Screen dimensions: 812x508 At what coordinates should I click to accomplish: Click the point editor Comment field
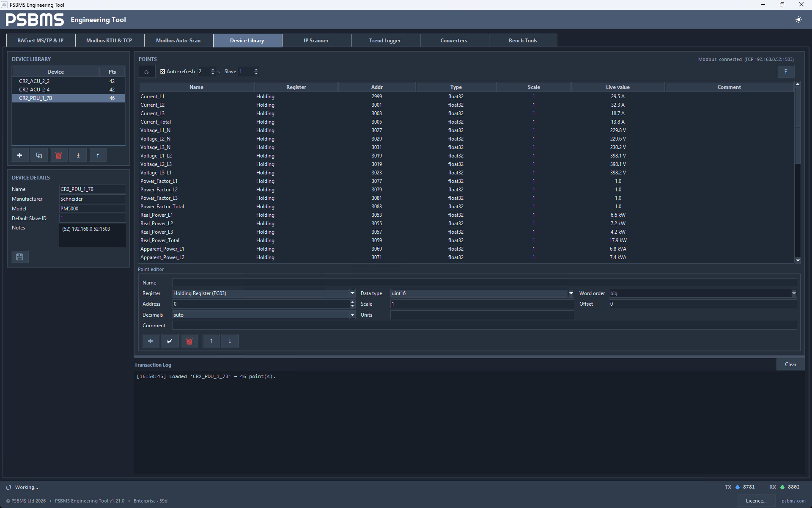click(484, 326)
